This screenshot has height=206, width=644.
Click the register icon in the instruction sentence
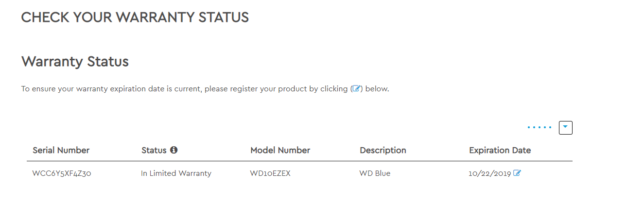(x=357, y=89)
